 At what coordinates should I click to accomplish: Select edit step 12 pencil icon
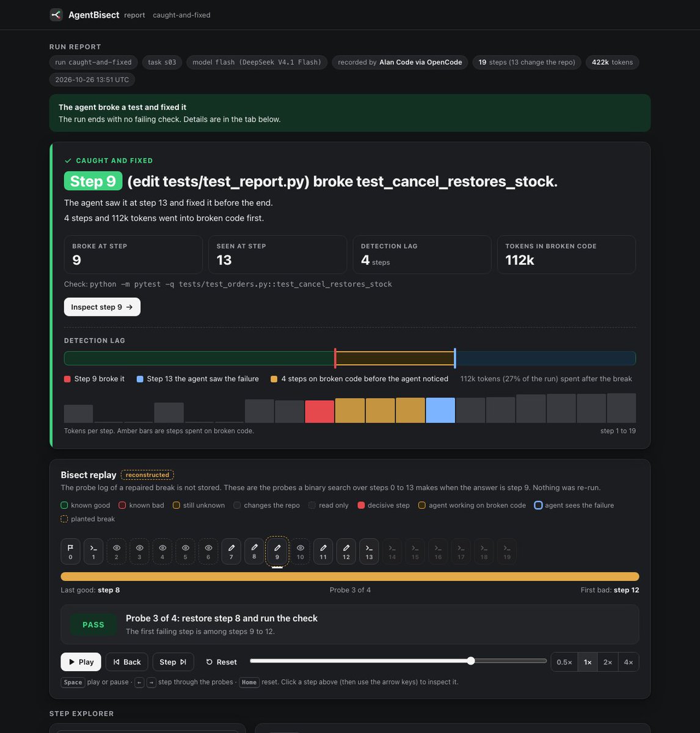pyautogui.click(x=346, y=551)
